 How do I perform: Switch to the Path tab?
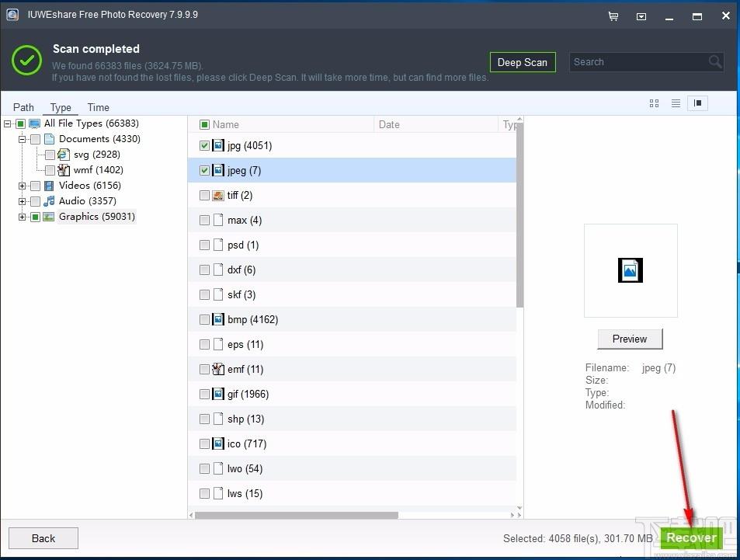(x=23, y=107)
